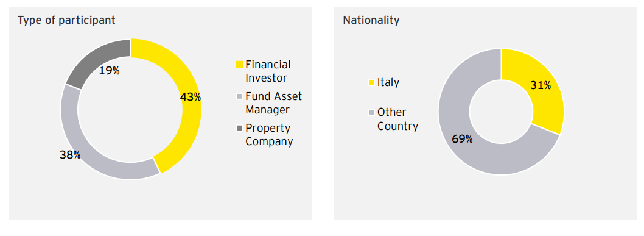Click the 43% data label
The image size is (644, 236).
(191, 97)
